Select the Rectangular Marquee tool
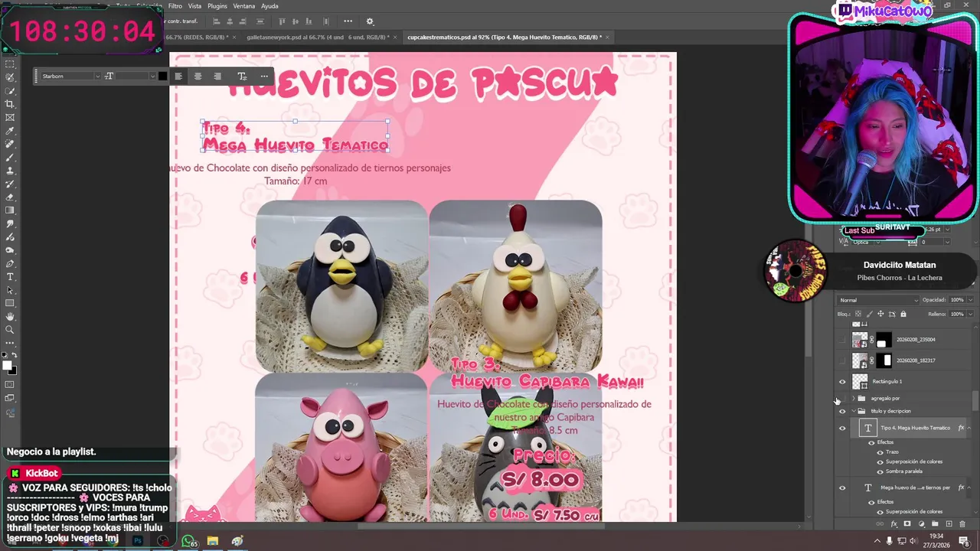The image size is (980, 551). [x=10, y=64]
